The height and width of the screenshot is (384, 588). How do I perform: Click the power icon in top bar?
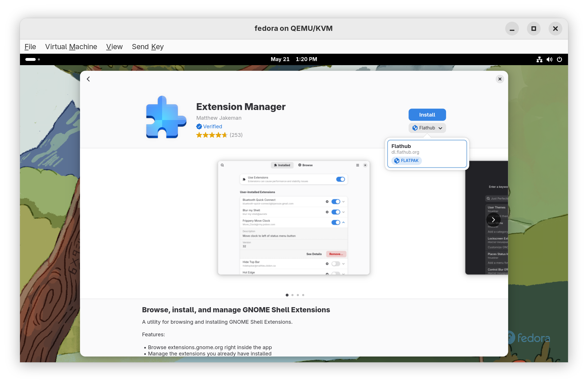pos(559,59)
